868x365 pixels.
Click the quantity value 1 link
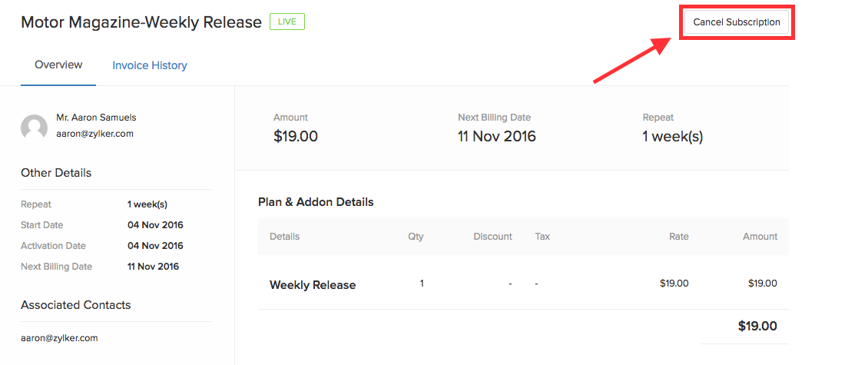click(x=422, y=284)
